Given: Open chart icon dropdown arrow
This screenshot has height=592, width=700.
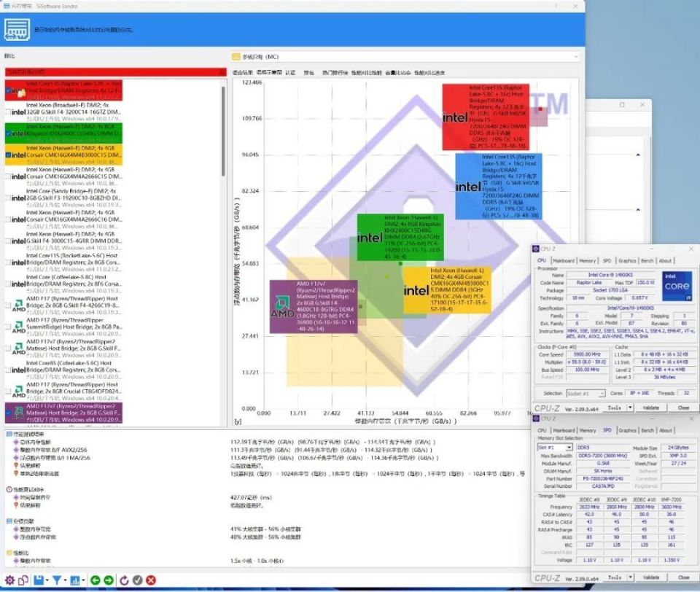Looking at the screenshot, I should click(x=83, y=580).
